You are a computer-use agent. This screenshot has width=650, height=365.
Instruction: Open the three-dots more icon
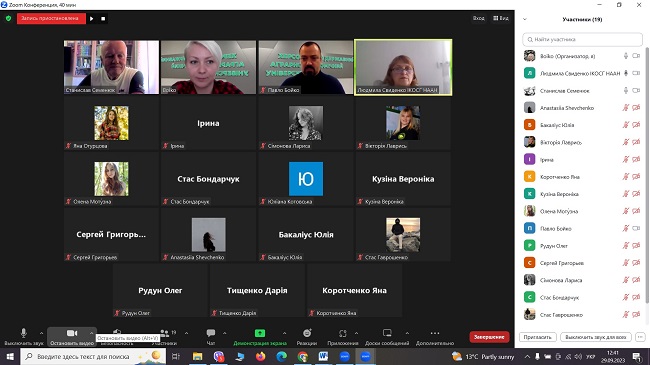[435, 333]
